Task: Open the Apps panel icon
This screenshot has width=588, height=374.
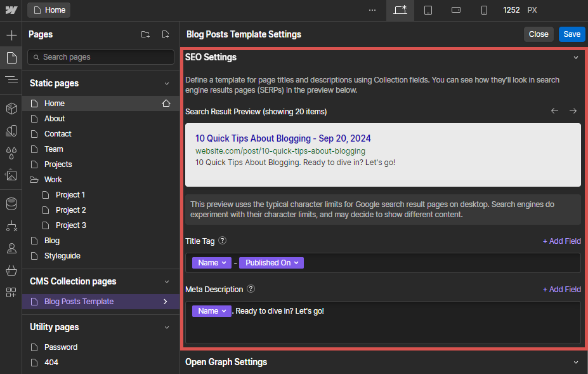Action: [11, 293]
